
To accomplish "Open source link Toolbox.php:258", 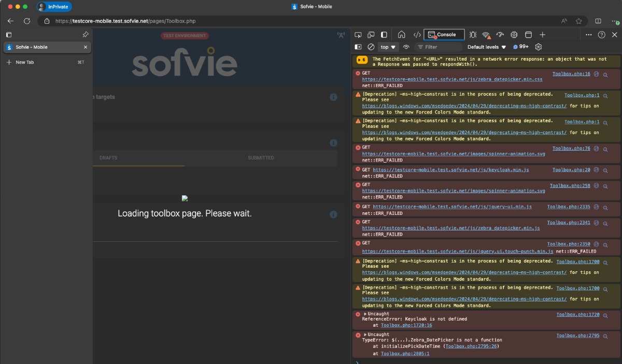I will (x=570, y=185).
